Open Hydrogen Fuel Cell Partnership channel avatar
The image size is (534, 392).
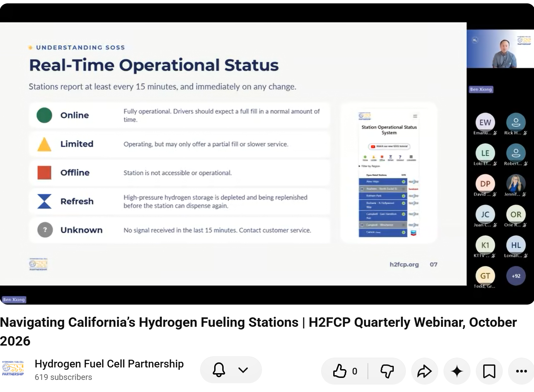[13, 368]
